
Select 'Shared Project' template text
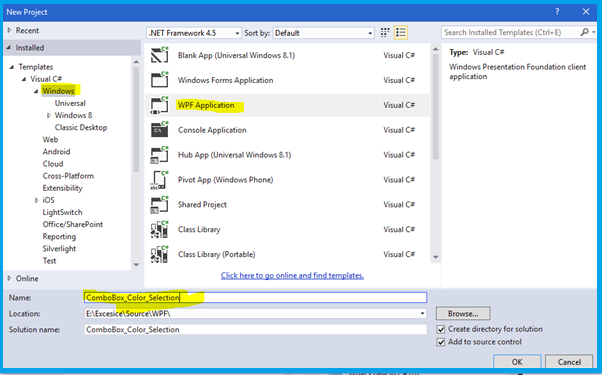pos(202,205)
